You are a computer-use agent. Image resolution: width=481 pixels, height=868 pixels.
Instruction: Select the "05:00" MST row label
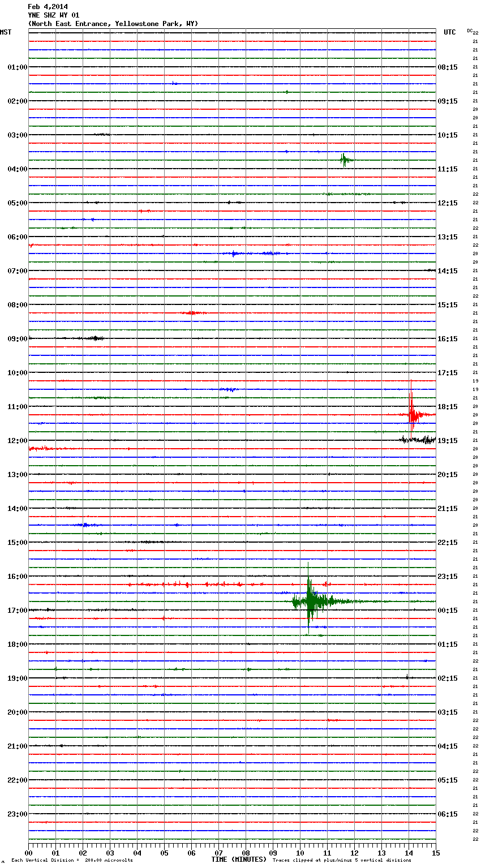18,203
